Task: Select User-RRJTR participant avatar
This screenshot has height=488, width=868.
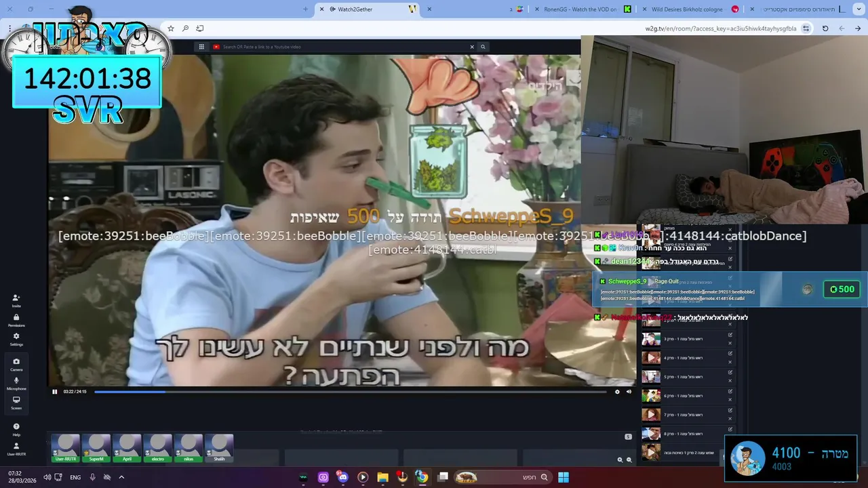Action: tap(66, 449)
